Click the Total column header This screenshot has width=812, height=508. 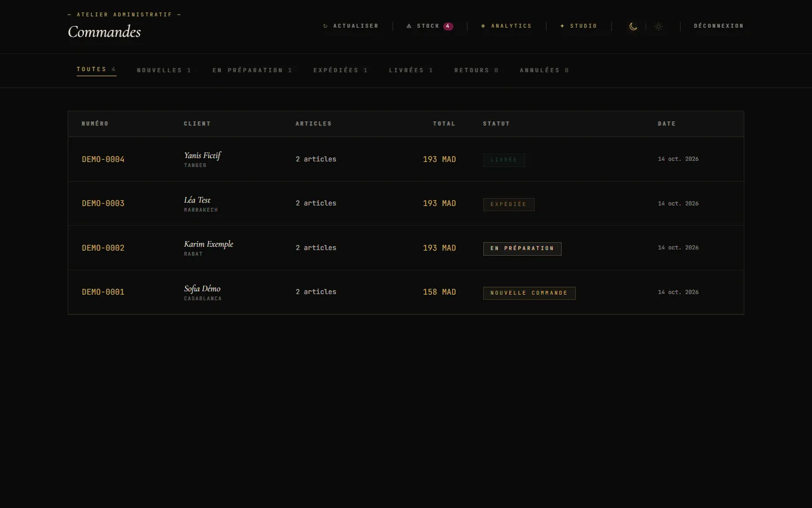444,124
